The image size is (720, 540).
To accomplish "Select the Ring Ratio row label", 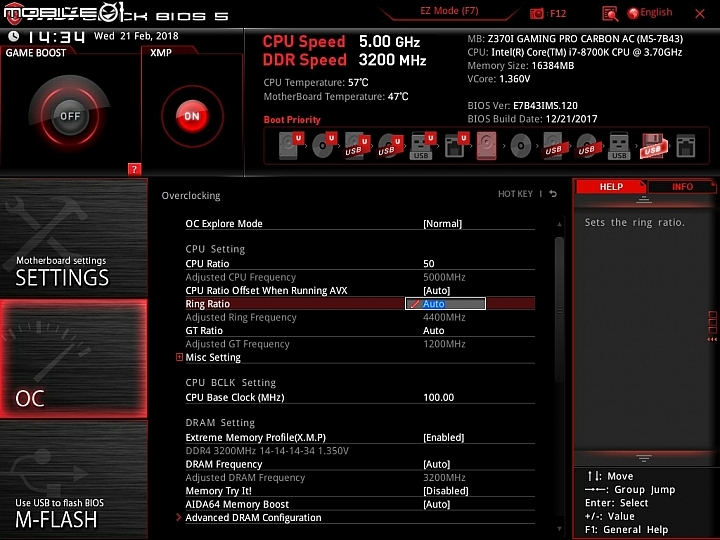I will coord(208,304).
